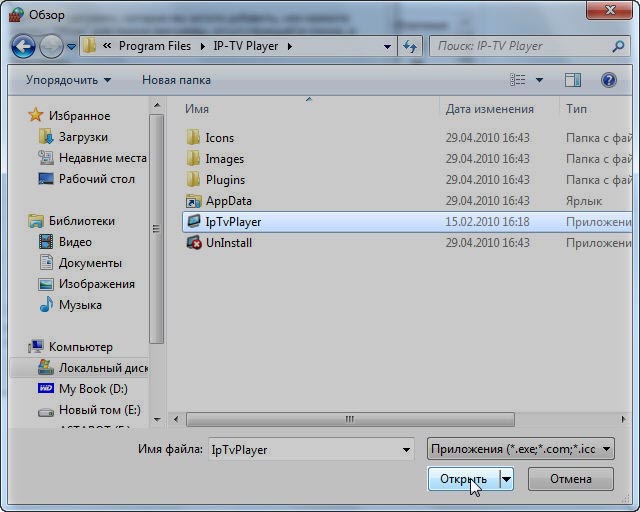Click the Открыть button
This screenshot has width=640, height=512.
coord(464,479)
